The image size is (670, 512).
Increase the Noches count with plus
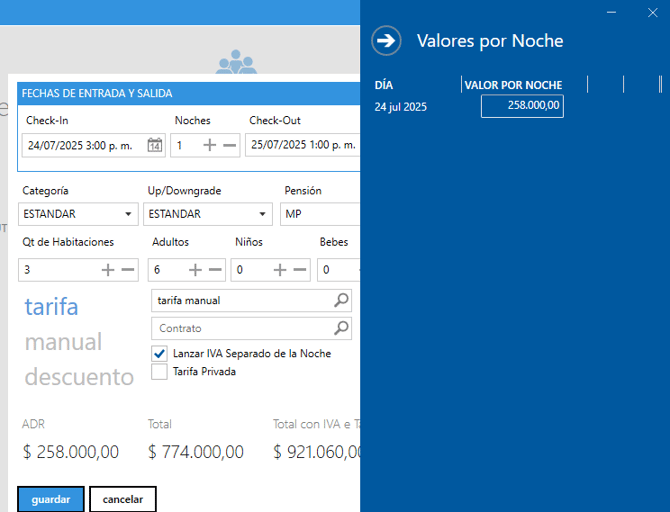(210, 146)
